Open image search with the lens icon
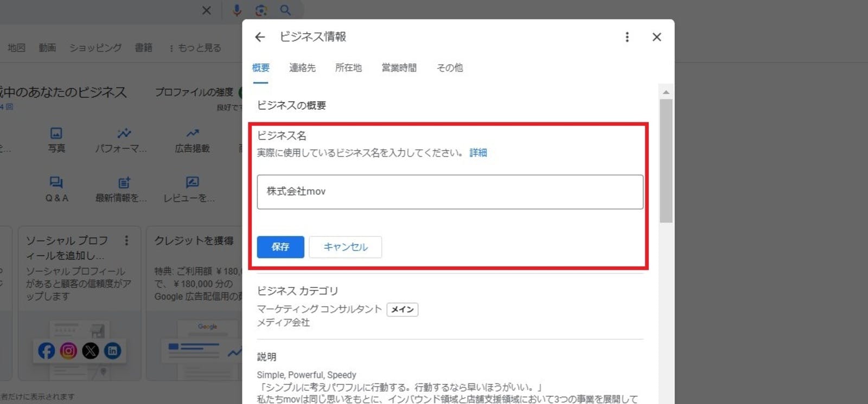Screen dimensions: 868x404 tap(261, 10)
